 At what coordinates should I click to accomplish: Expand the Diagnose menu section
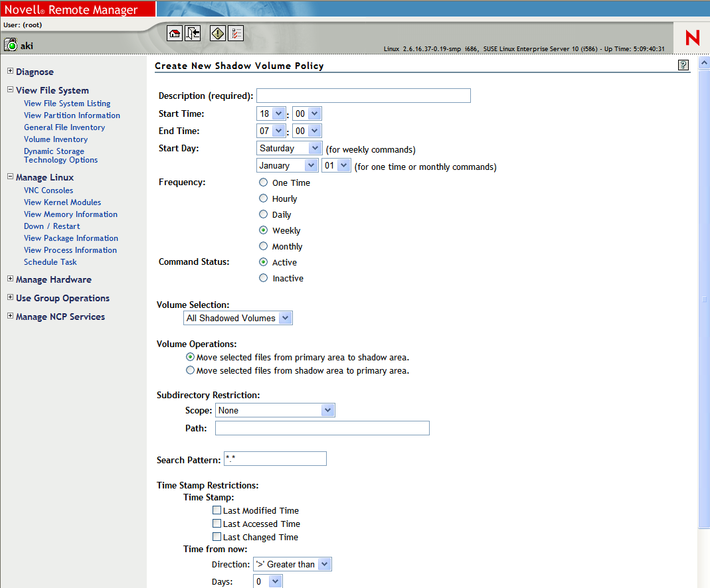click(10, 71)
